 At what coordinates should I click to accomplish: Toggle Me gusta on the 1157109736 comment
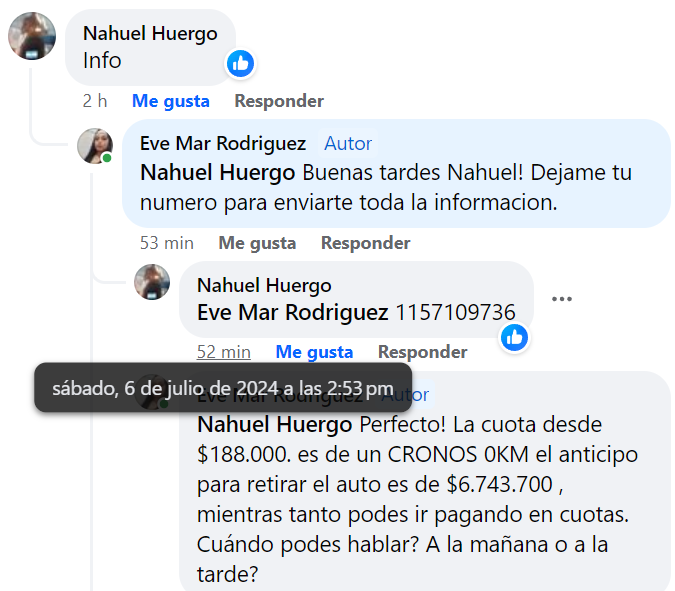click(314, 352)
